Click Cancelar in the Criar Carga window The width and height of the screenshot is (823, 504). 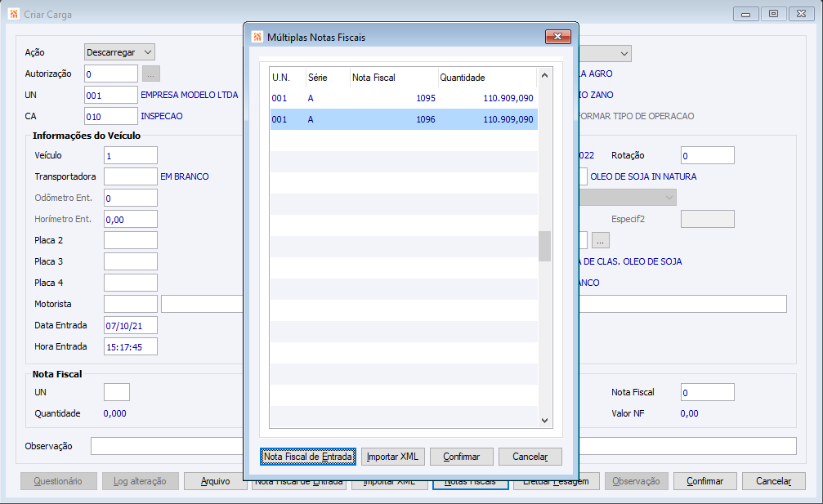pyautogui.click(x=774, y=481)
